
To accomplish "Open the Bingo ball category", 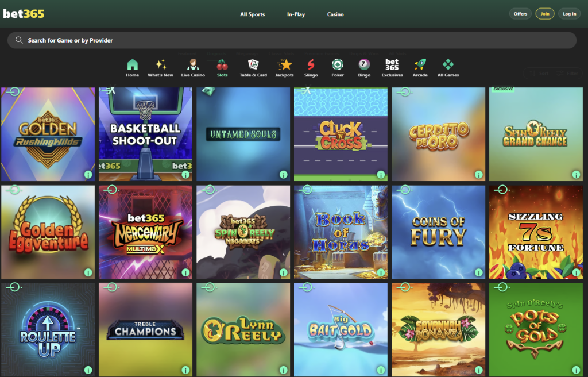I will [364, 68].
